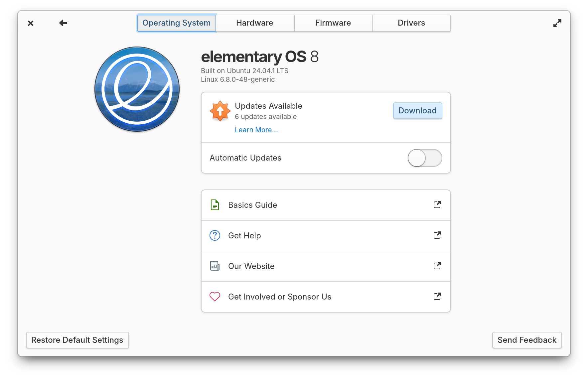Click the Download button for updates
Screen dimensions: 588x383
[417, 111]
